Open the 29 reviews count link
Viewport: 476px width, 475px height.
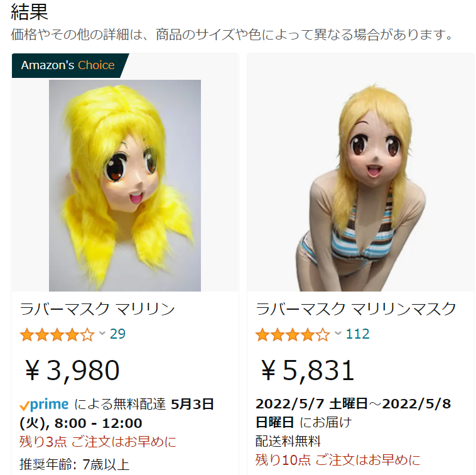pos(117,334)
